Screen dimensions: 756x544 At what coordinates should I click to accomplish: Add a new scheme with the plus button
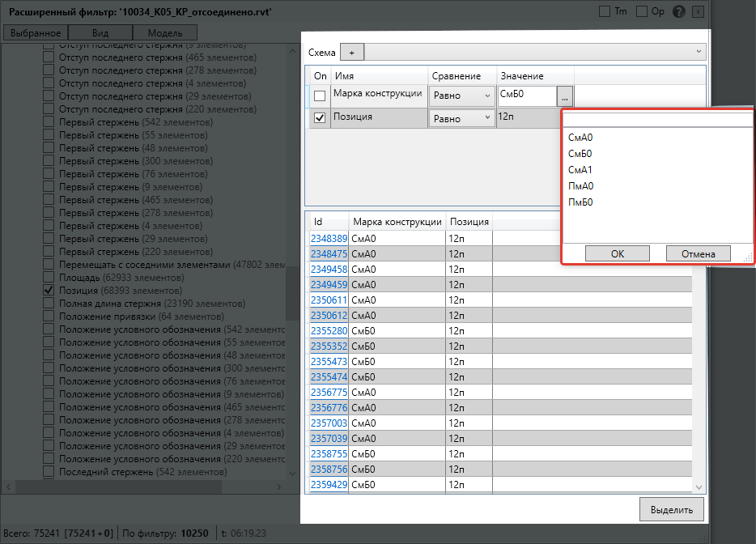(x=352, y=53)
